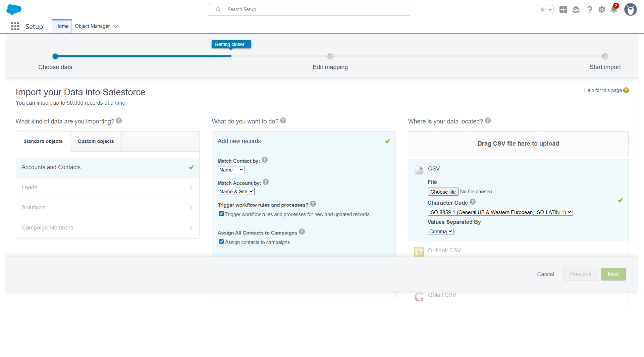This screenshot has height=357, width=644.
Task: Open the Global Actions plus icon
Action: pyautogui.click(x=563, y=9)
